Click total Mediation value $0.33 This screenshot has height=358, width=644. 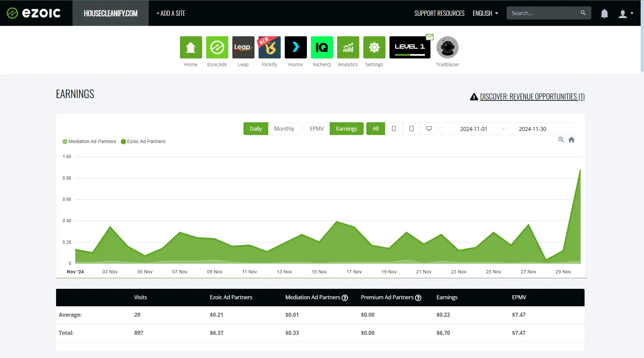click(292, 333)
